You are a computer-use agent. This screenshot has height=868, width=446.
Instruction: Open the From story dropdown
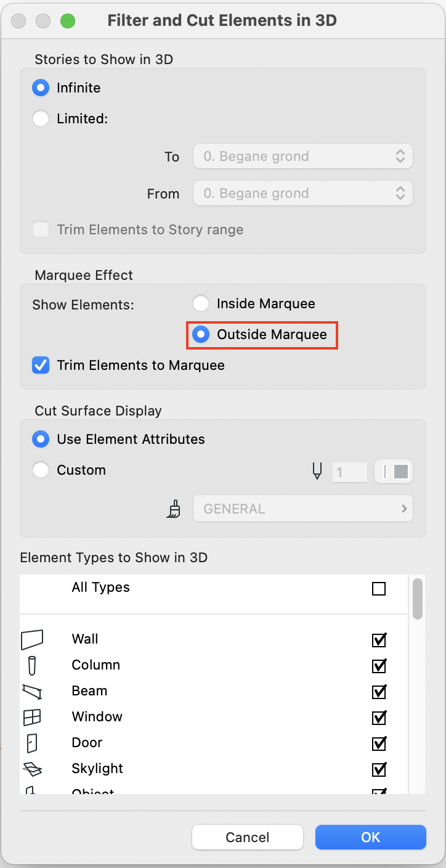303,194
